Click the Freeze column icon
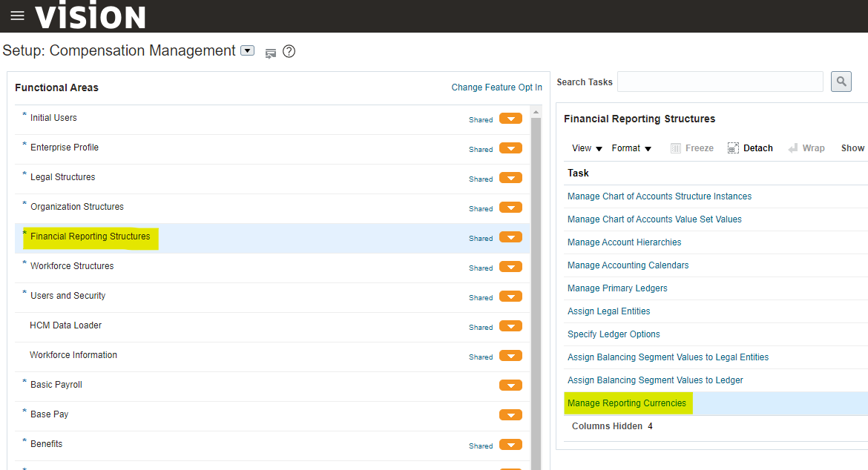Viewport: 868px width, 470px height. [x=676, y=148]
